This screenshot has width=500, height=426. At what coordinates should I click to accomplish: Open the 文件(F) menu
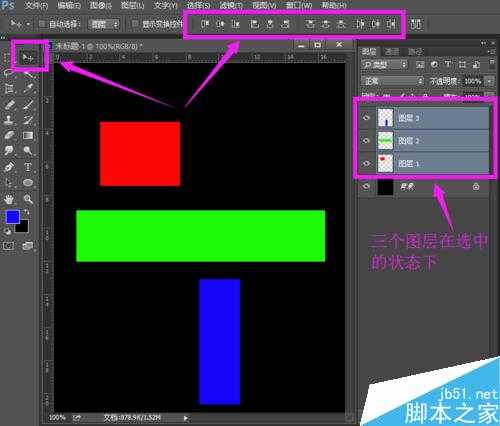[x=36, y=5]
